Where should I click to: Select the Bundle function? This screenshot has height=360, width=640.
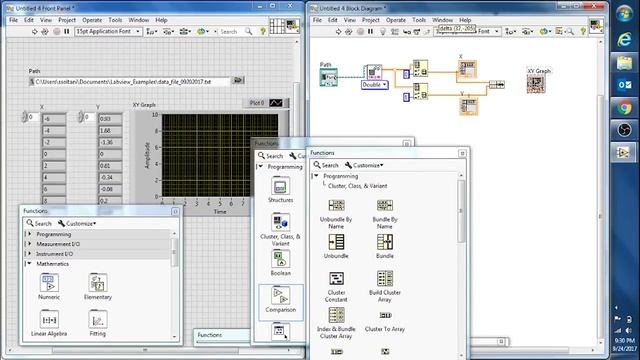coord(384,246)
